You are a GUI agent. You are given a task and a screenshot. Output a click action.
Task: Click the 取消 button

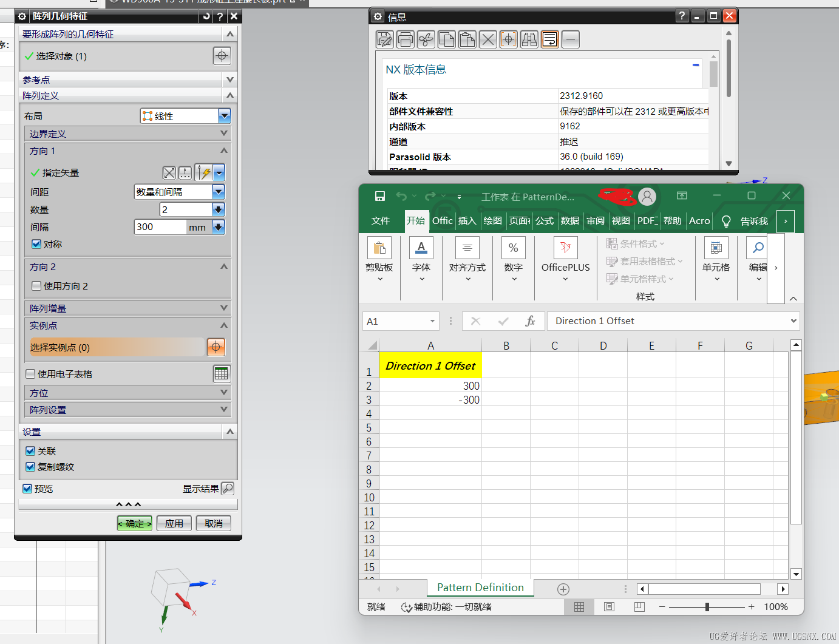tap(213, 523)
